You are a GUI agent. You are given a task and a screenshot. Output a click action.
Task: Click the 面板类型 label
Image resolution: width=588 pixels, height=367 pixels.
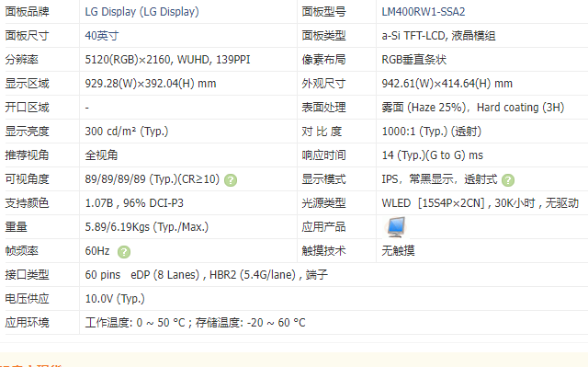(323, 36)
